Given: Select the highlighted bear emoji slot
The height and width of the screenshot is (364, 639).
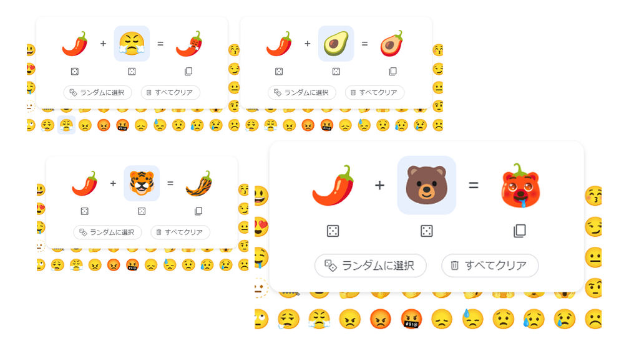Looking at the screenshot, I should point(427,185).
